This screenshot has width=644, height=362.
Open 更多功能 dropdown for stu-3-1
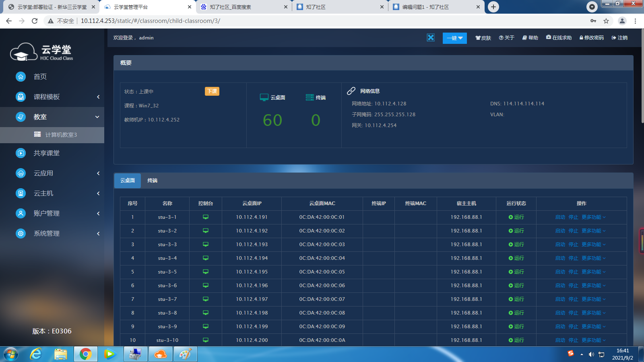593,217
